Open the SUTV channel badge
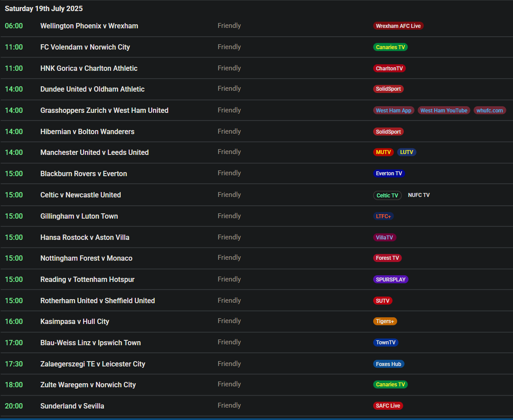Screen dimensions: 513x420 coord(383,301)
